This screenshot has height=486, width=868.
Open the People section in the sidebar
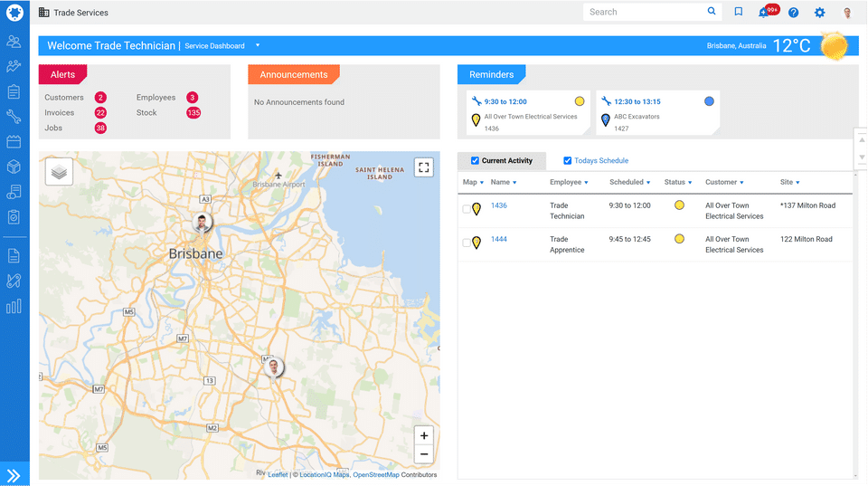14,42
